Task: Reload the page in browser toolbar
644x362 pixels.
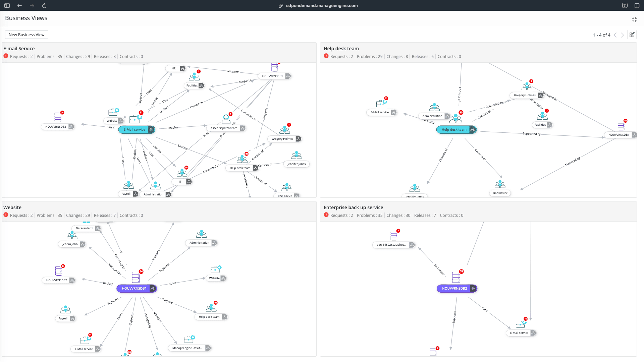Action: point(44,6)
